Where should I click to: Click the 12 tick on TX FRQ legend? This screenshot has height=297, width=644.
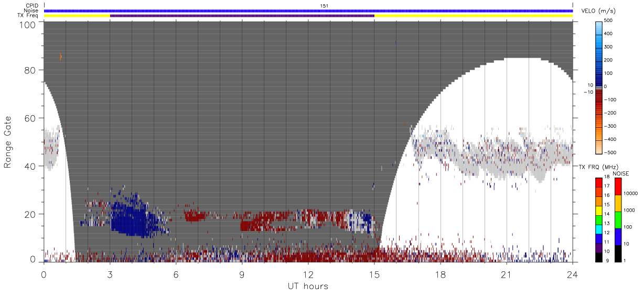(x=607, y=234)
